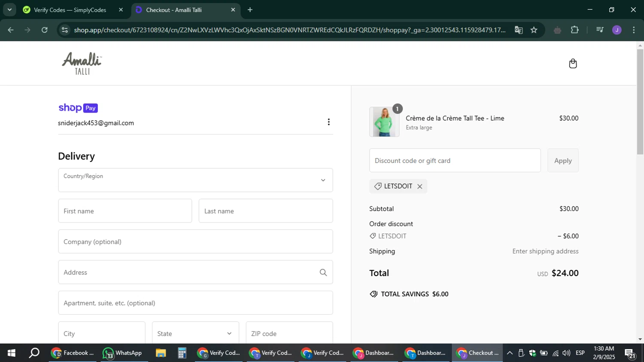The height and width of the screenshot is (362, 644).
Task: Click the Address input field
Action: [195, 272]
